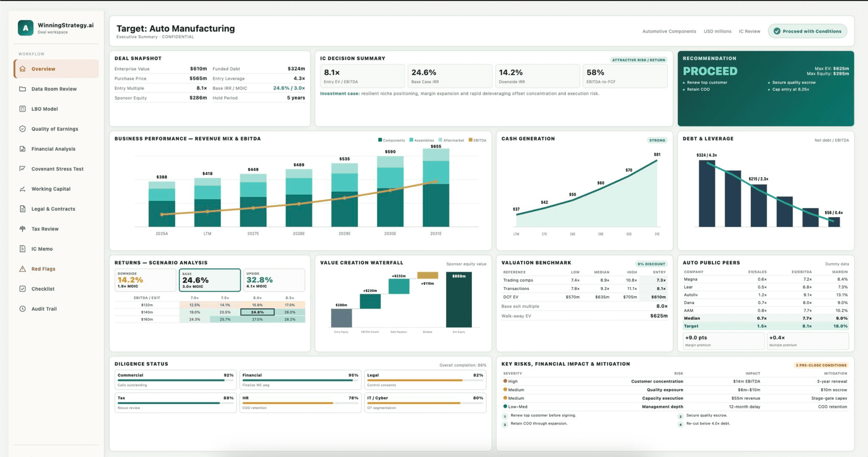
Task: Click the 8.1x Entry EV / EBITDA card
Action: tap(362, 76)
